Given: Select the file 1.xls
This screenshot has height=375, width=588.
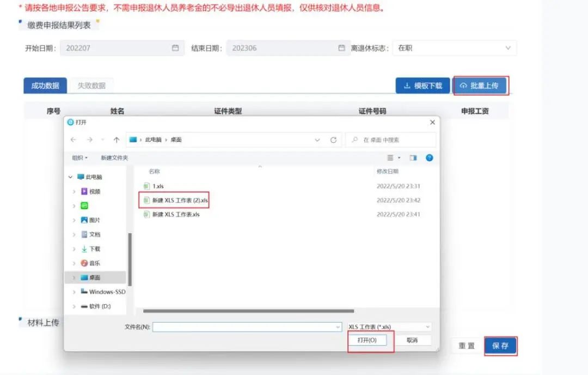Looking at the screenshot, I should (x=158, y=186).
